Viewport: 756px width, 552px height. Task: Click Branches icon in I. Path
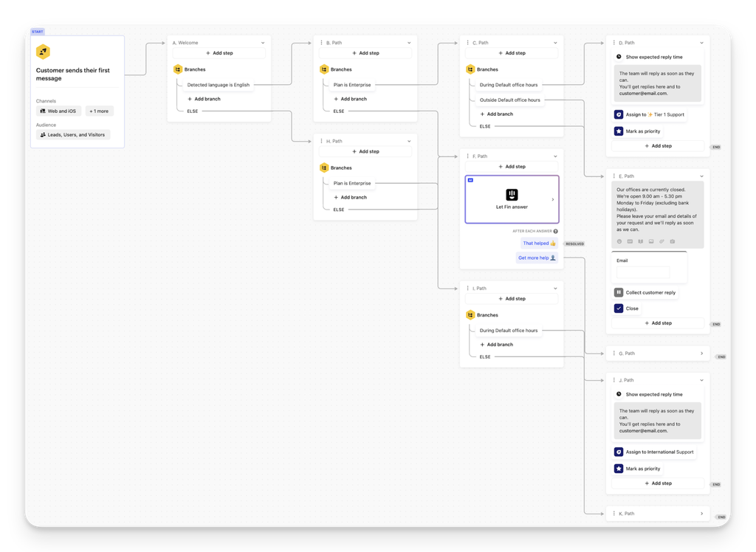click(x=470, y=315)
